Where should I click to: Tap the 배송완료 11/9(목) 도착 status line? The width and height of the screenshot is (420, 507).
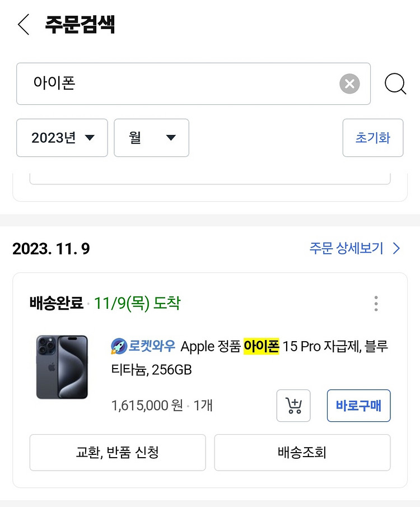point(105,303)
